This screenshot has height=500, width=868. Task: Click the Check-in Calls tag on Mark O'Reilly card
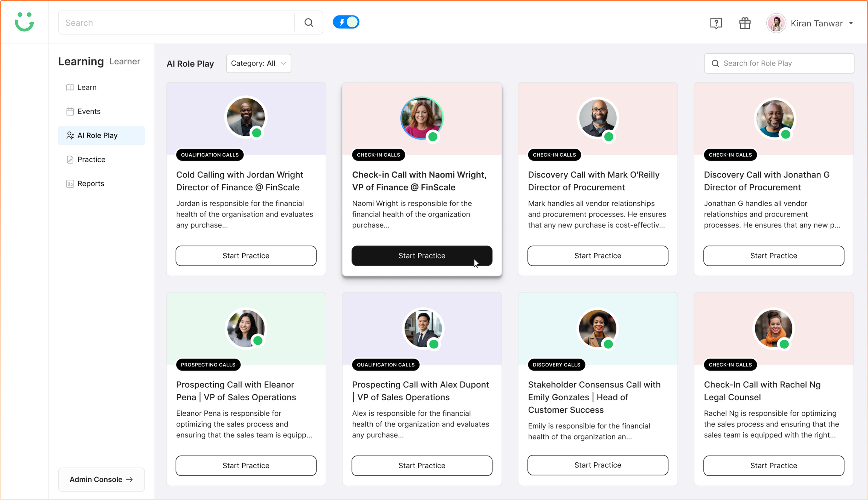tap(554, 155)
